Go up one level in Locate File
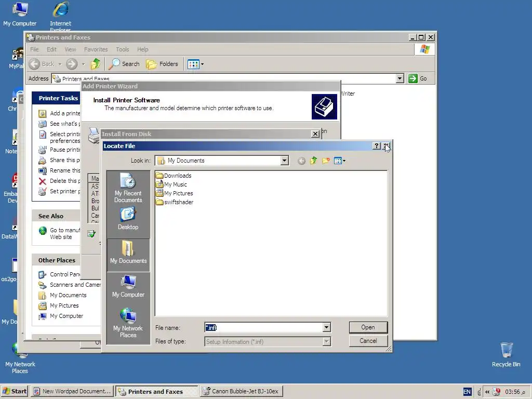 (x=313, y=161)
